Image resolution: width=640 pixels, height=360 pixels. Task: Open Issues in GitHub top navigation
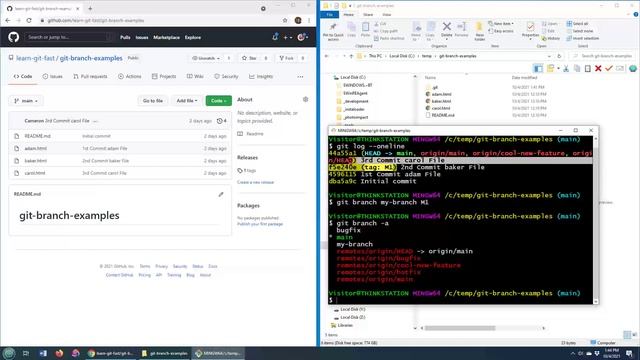coord(142,38)
